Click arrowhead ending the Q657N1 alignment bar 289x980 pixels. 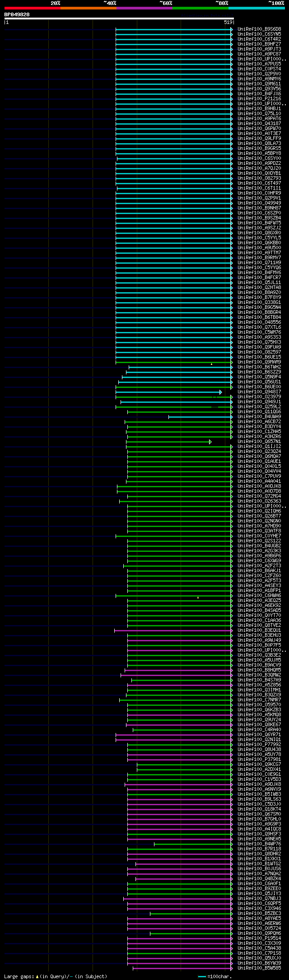(x=210, y=442)
